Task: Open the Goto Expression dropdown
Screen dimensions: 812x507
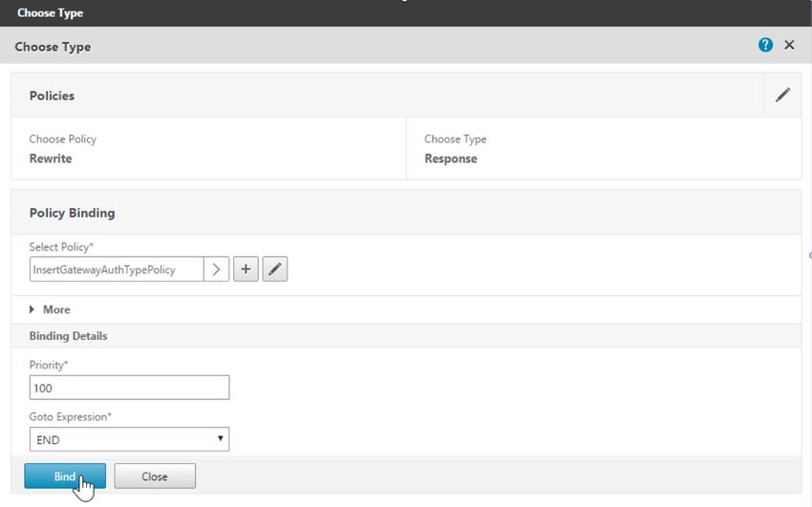Action: coord(130,439)
